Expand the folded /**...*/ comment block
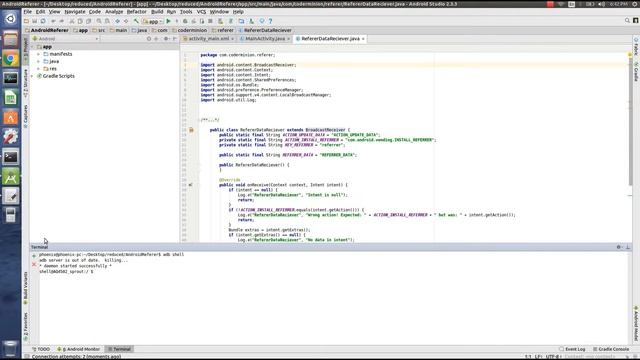 click(x=210, y=120)
